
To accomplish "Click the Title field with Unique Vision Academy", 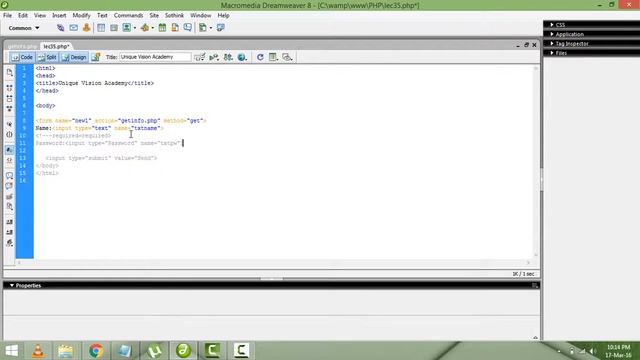I will pyautogui.click(x=155, y=57).
